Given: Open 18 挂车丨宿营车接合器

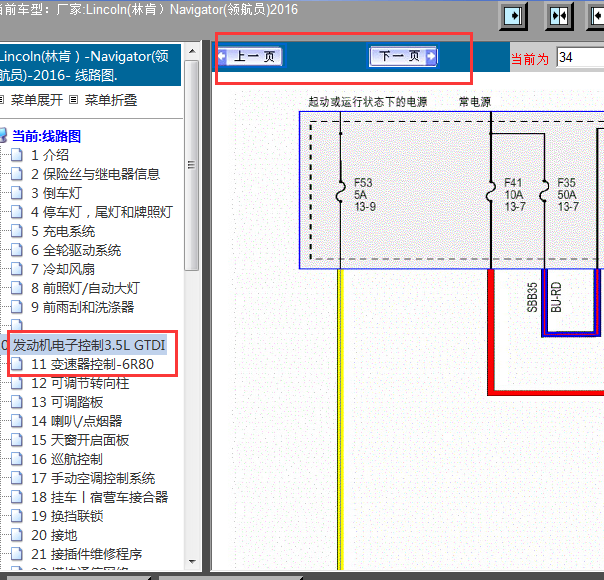Looking at the screenshot, I should (x=99, y=497).
